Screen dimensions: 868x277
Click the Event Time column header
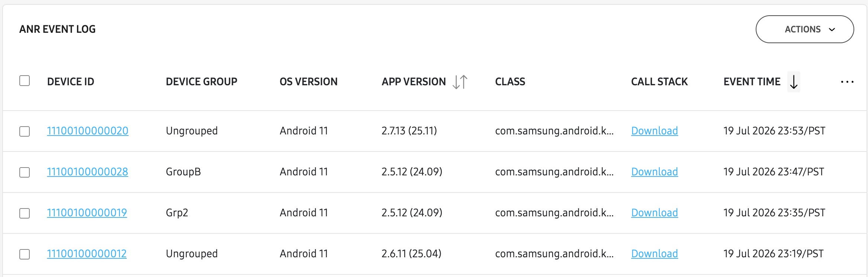coord(752,82)
